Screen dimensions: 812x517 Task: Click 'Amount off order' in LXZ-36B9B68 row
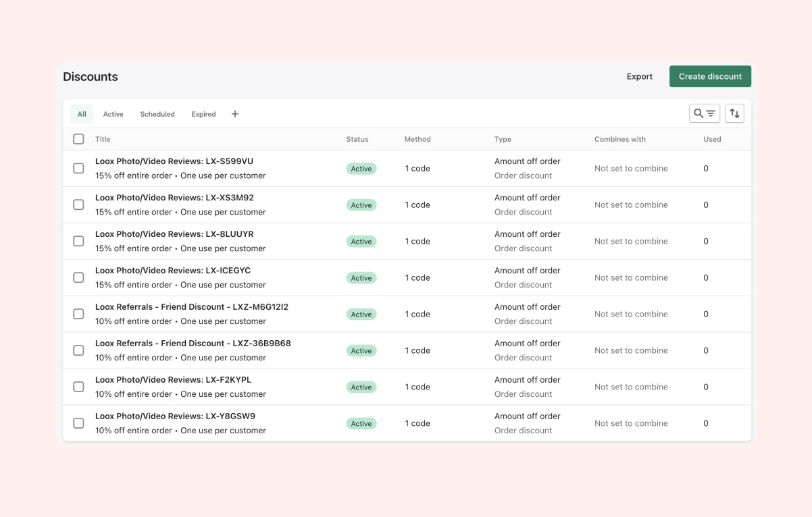click(528, 344)
